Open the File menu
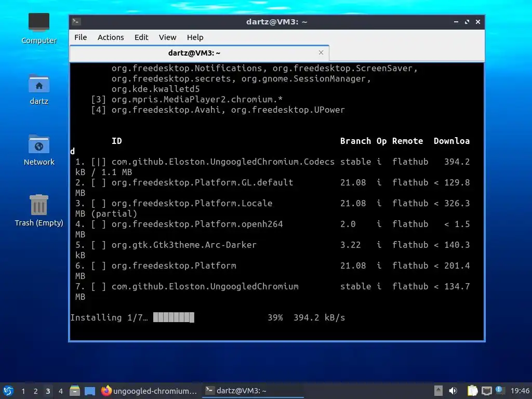 tap(81, 37)
